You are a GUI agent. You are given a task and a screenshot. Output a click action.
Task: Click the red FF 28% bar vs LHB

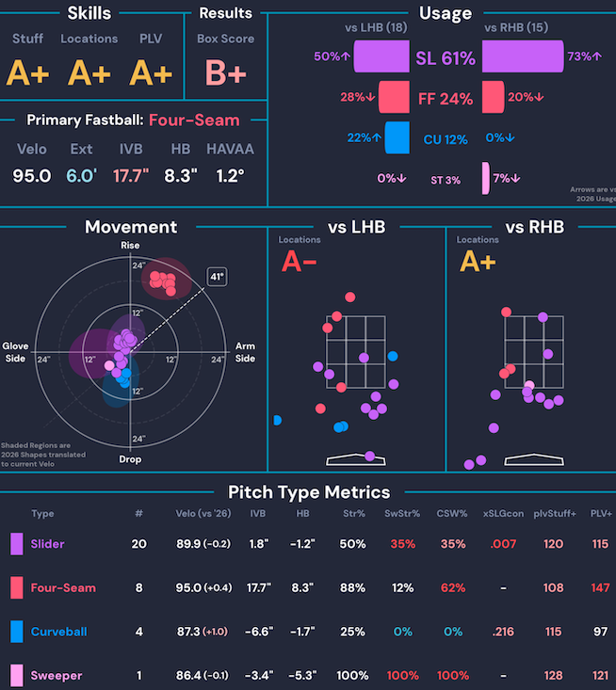[394, 97]
